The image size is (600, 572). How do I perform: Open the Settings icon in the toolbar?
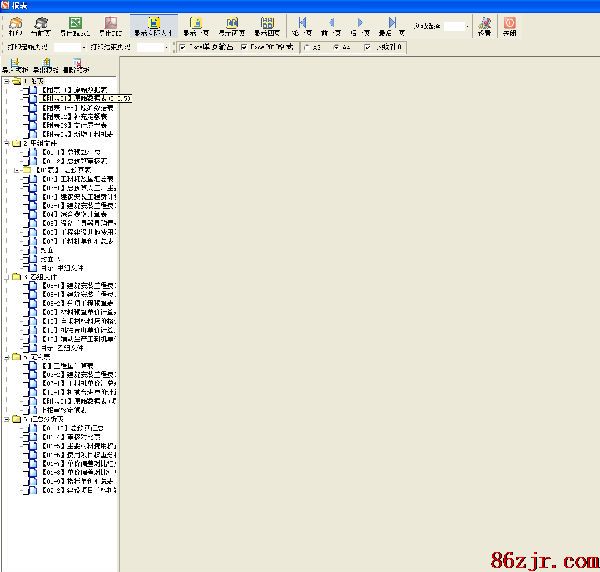coord(484,24)
